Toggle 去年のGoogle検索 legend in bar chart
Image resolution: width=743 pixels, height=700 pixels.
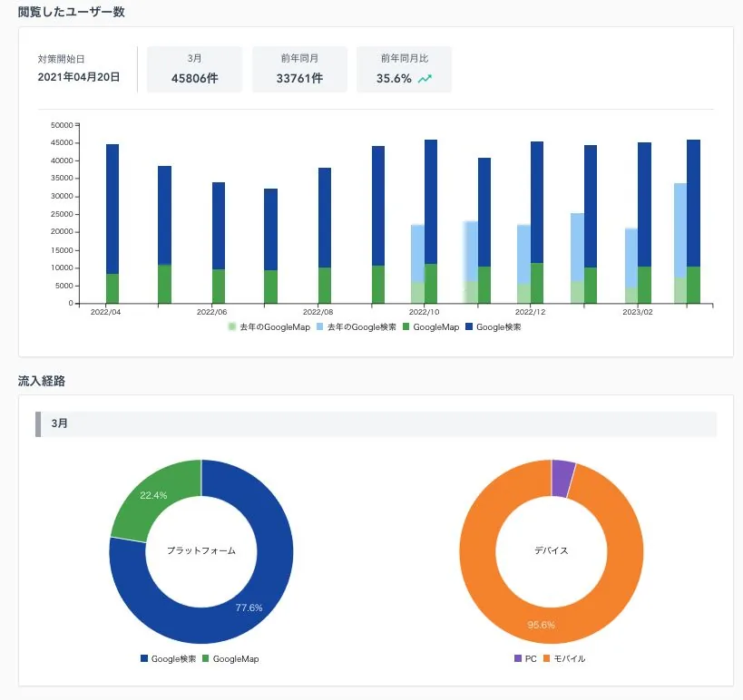(x=356, y=326)
